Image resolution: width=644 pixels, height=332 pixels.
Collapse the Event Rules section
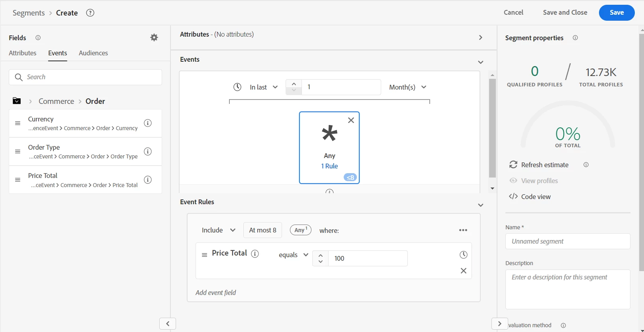click(x=481, y=205)
